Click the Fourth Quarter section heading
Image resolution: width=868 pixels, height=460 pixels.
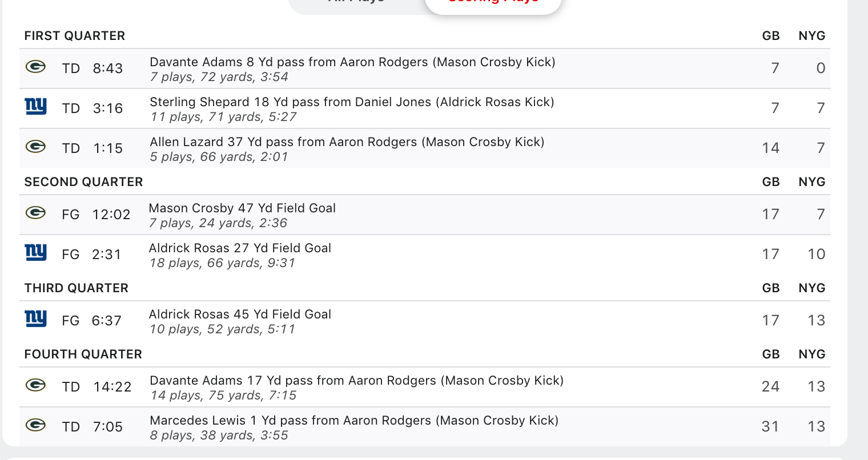coord(83,354)
